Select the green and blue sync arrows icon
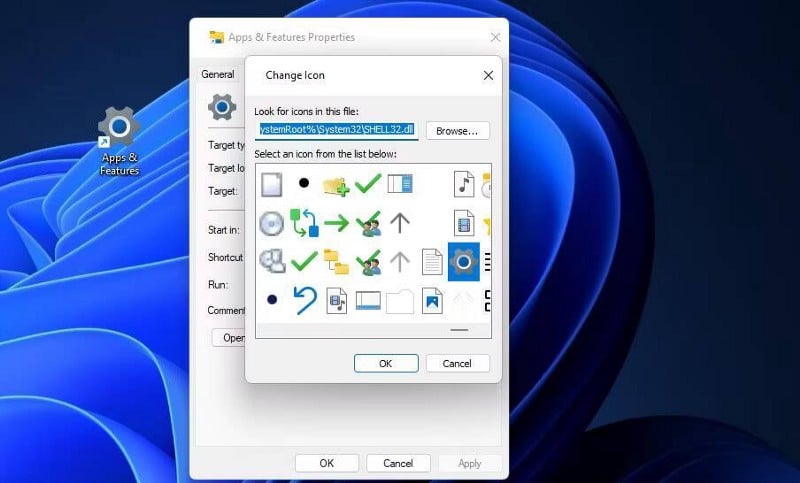800x483 pixels. tap(305, 223)
